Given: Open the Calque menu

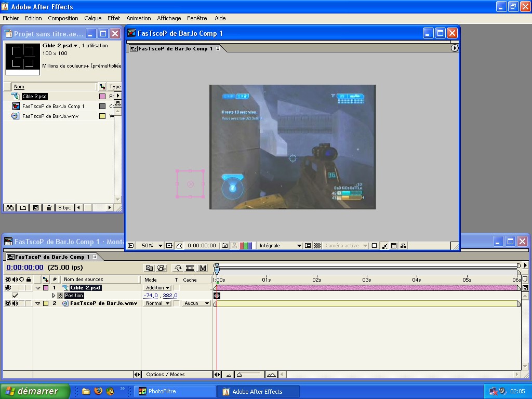Looking at the screenshot, I should coord(92,18).
